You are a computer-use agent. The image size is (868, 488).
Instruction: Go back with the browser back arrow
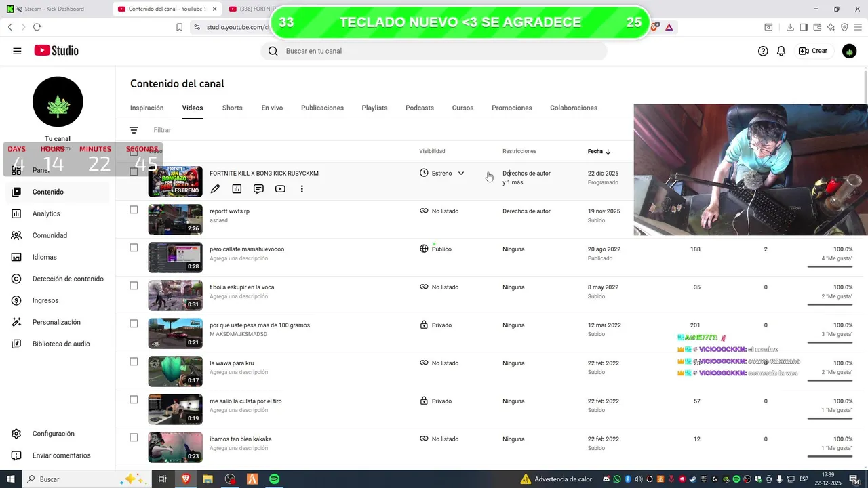10,27
